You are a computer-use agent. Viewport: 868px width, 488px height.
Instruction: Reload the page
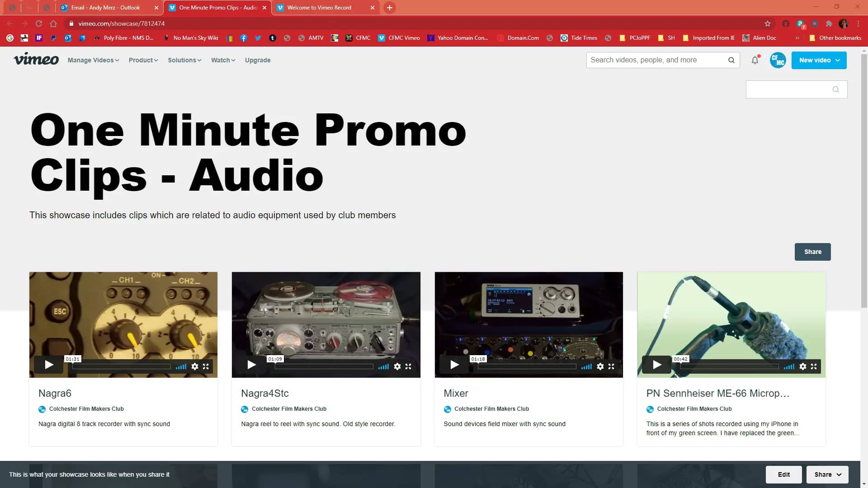point(39,23)
